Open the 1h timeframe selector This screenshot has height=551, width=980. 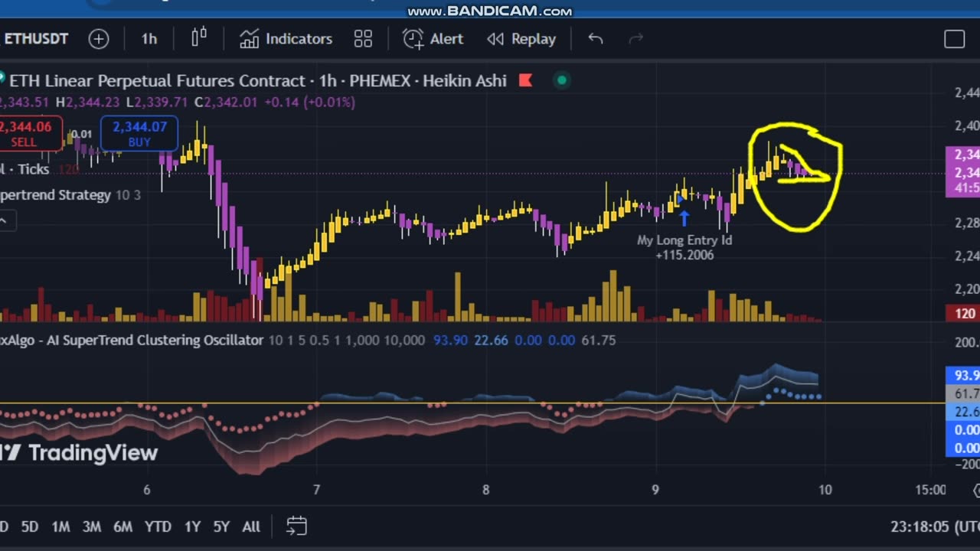[149, 39]
